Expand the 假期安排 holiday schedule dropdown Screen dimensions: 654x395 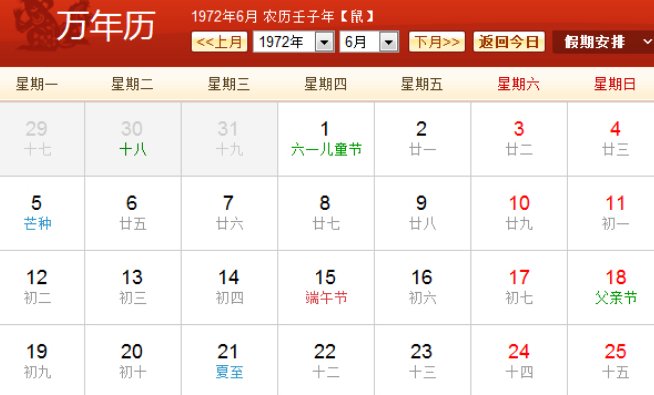point(603,42)
